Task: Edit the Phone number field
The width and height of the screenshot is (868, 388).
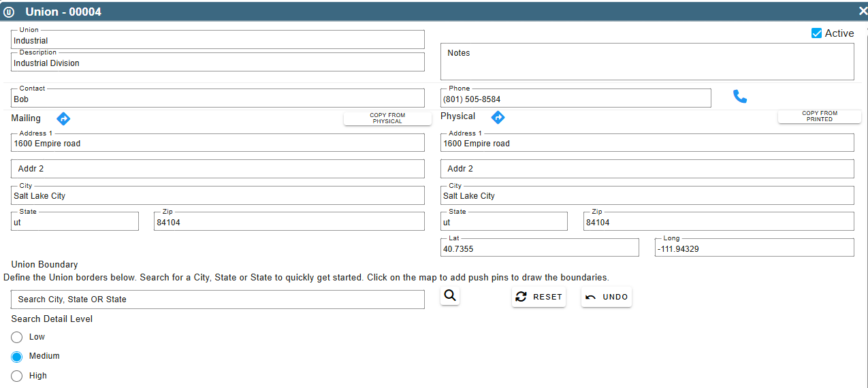Action: 576,98
